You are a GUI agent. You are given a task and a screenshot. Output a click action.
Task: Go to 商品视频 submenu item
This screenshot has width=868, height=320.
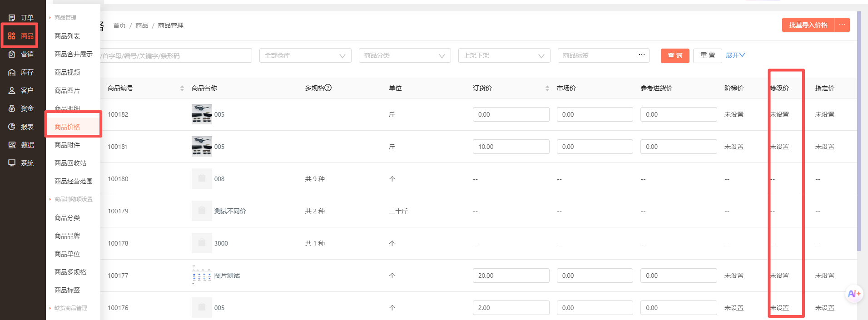(67, 72)
